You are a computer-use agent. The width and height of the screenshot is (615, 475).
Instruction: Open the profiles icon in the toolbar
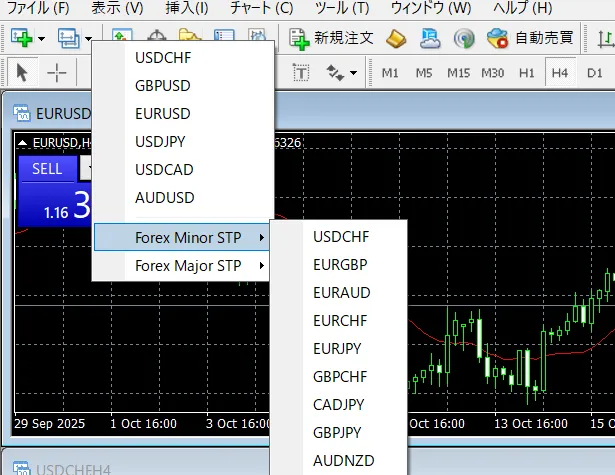coord(70,38)
